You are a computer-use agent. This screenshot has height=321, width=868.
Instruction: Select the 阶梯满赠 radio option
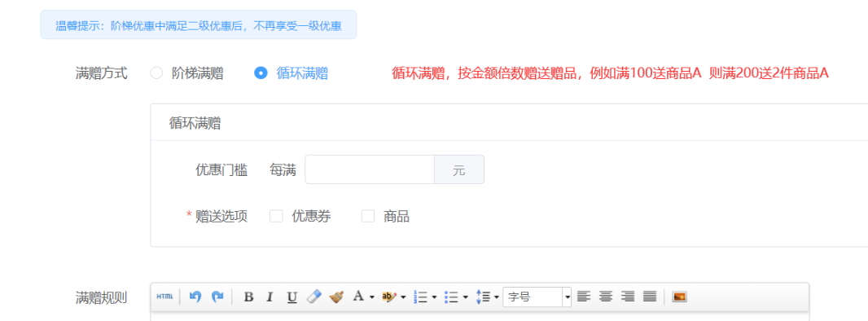(156, 73)
